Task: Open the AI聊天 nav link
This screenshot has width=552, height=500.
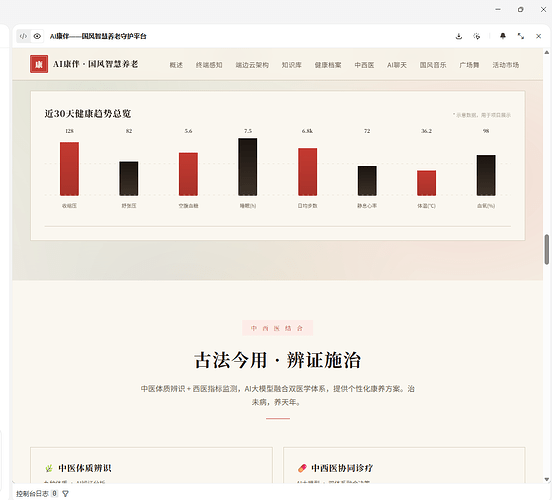Action: (397, 65)
